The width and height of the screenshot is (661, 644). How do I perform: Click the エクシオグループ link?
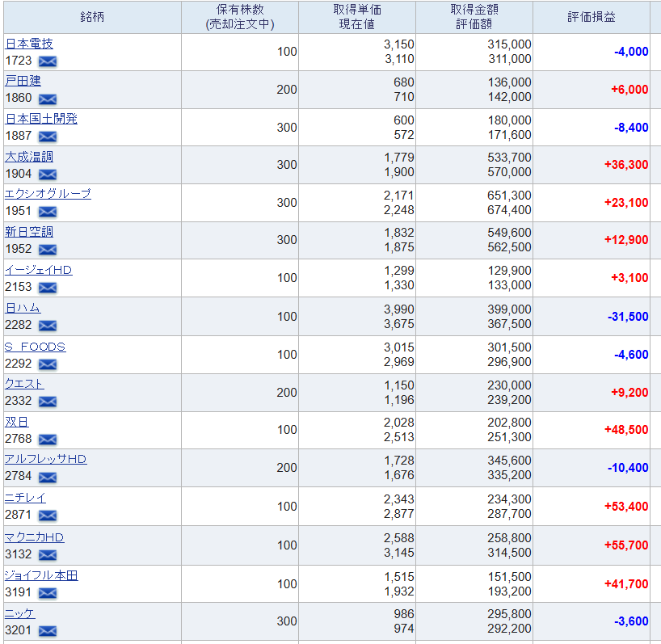[48, 194]
